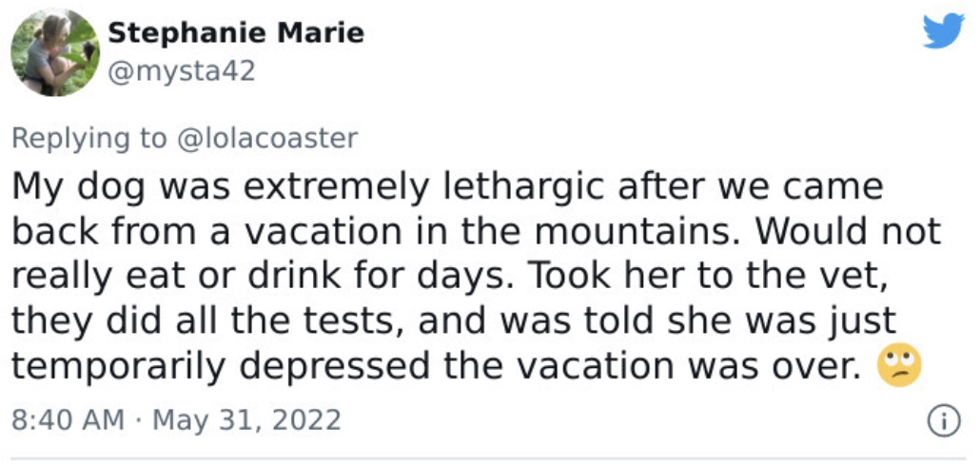Open the Stephanie Marie display name
980x464 pixels.
coord(236,32)
